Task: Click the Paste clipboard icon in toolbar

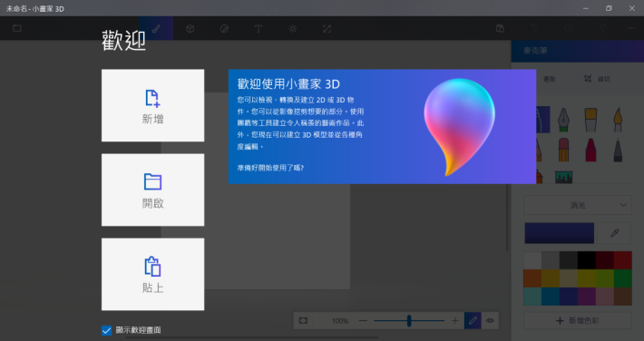Action: click(x=500, y=28)
